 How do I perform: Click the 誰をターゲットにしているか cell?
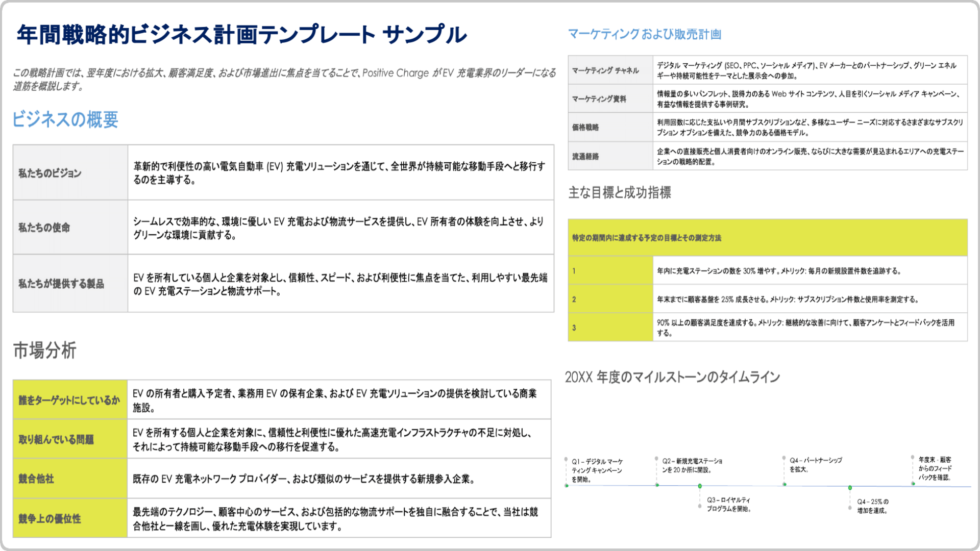tap(70, 400)
